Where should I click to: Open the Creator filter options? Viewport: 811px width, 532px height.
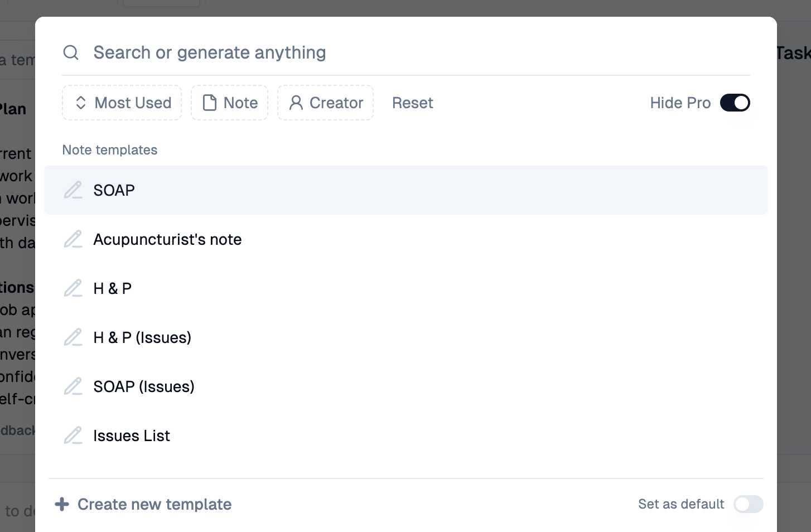(x=325, y=103)
